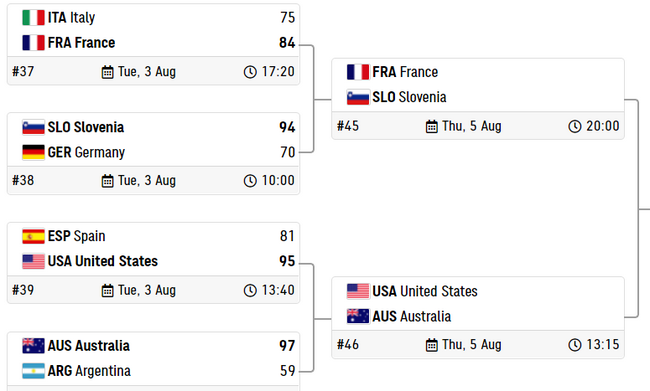The width and height of the screenshot is (650, 391).
Task: Click the Germany flag icon
Action: click(33, 152)
